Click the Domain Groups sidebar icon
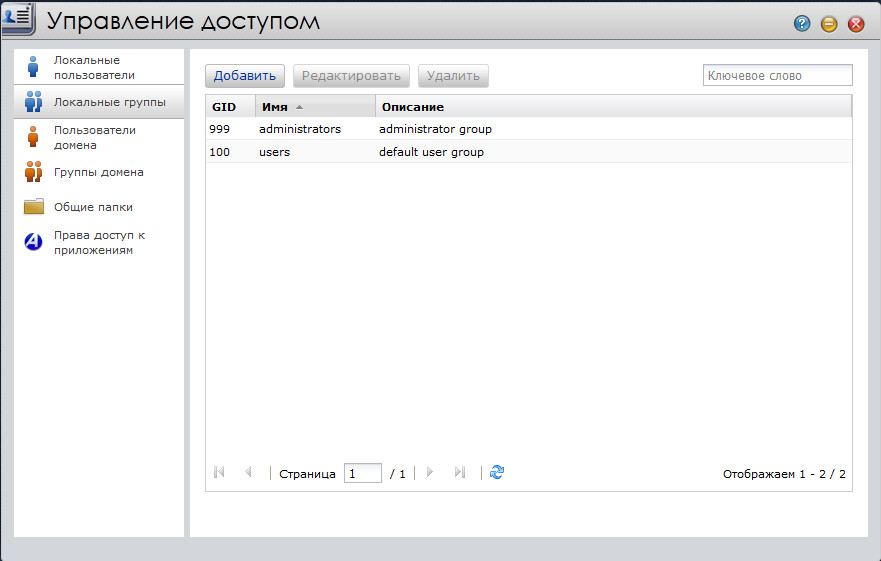 coord(34,172)
